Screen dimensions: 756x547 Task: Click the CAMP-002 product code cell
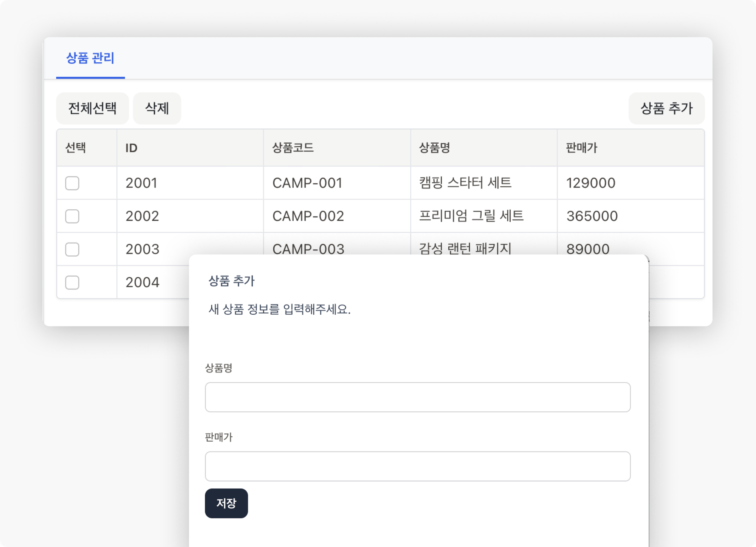point(308,216)
